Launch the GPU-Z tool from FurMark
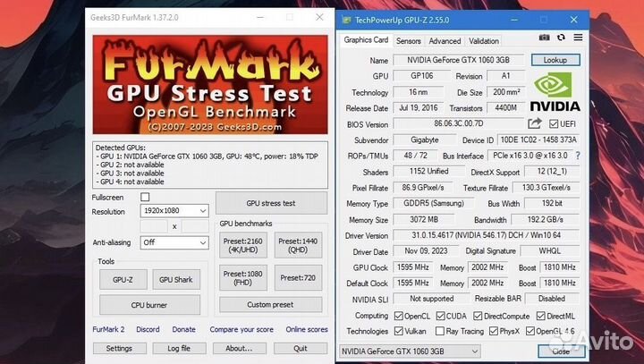Image resolution: width=644 pixels, height=364 pixels. tap(123, 280)
